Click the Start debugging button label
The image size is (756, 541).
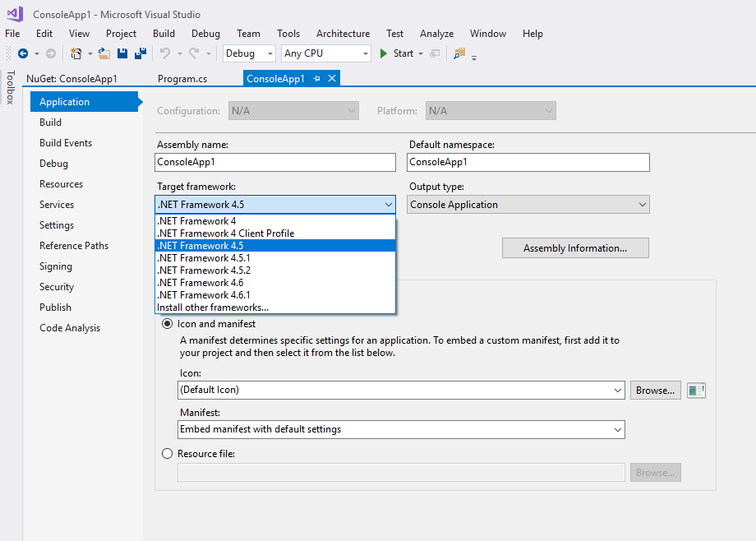tap(403, 53)
